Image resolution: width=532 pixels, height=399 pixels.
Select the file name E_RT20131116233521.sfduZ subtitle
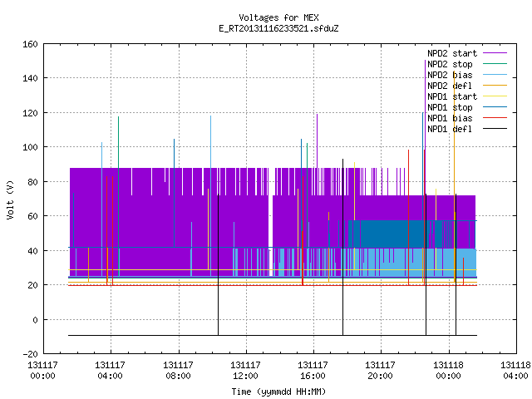pyautogui.click(x=278, y=28)
